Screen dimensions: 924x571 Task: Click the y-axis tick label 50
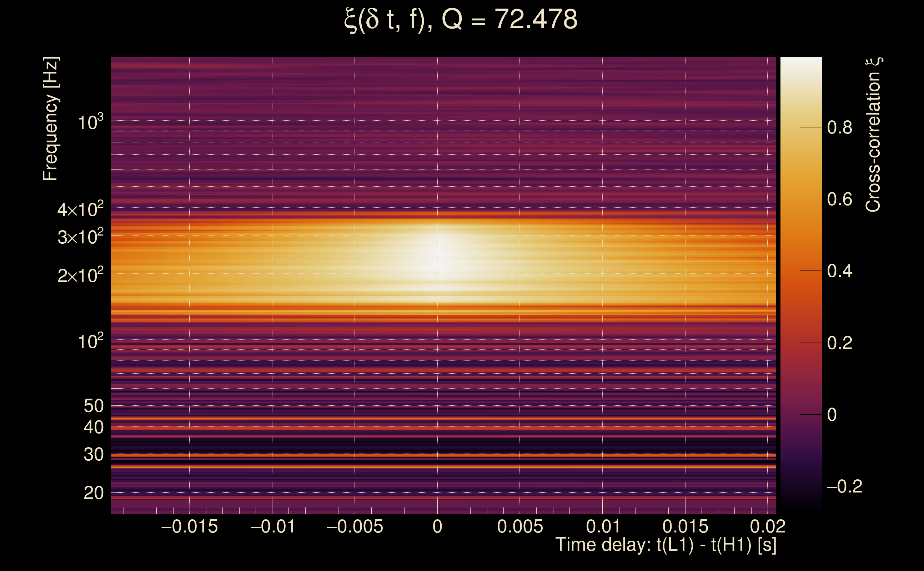click(x=93, y=406)
